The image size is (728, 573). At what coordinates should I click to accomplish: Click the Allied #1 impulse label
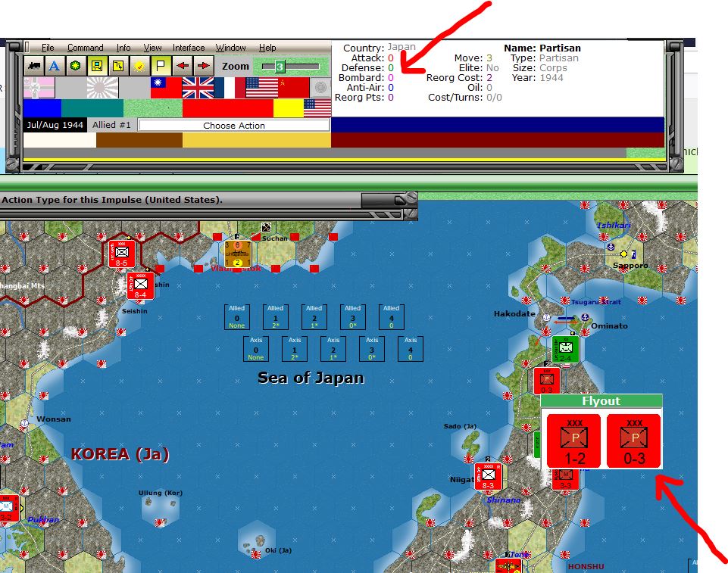pyautogui.click(x=111, y=125)
